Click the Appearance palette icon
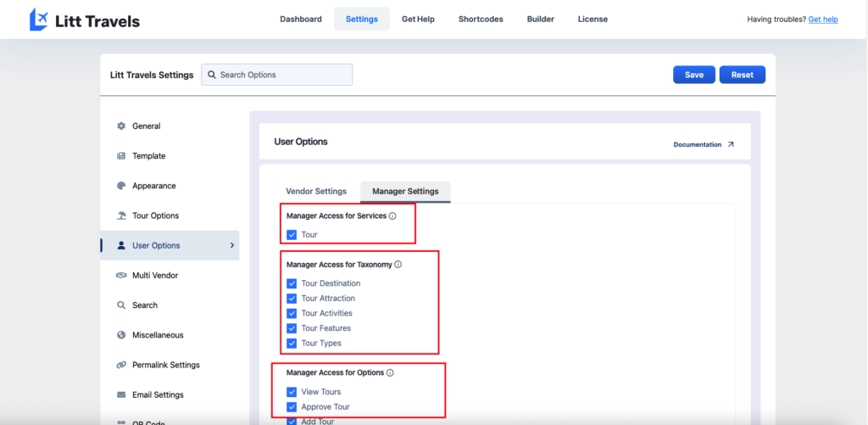The image size is (868, 425). coord(121,186)
